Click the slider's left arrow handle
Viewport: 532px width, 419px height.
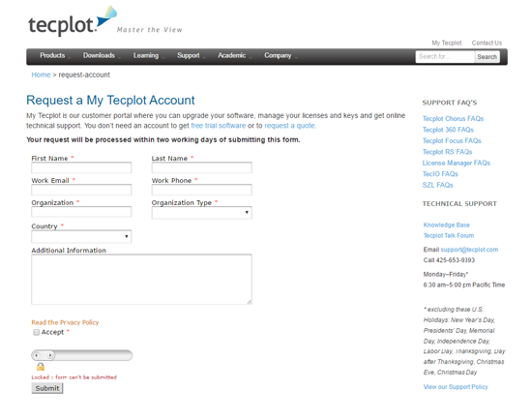37,355
